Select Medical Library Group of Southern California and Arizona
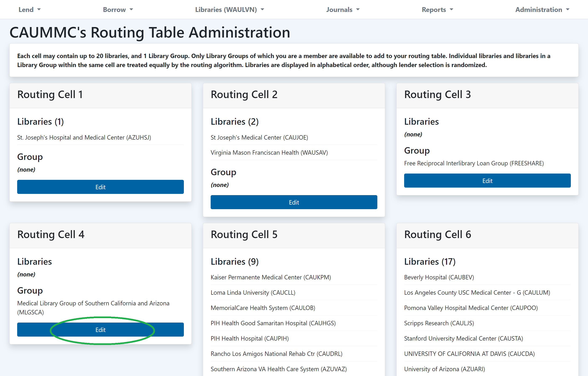This screenshot has height=376, width=588. (x=93, y=307)
